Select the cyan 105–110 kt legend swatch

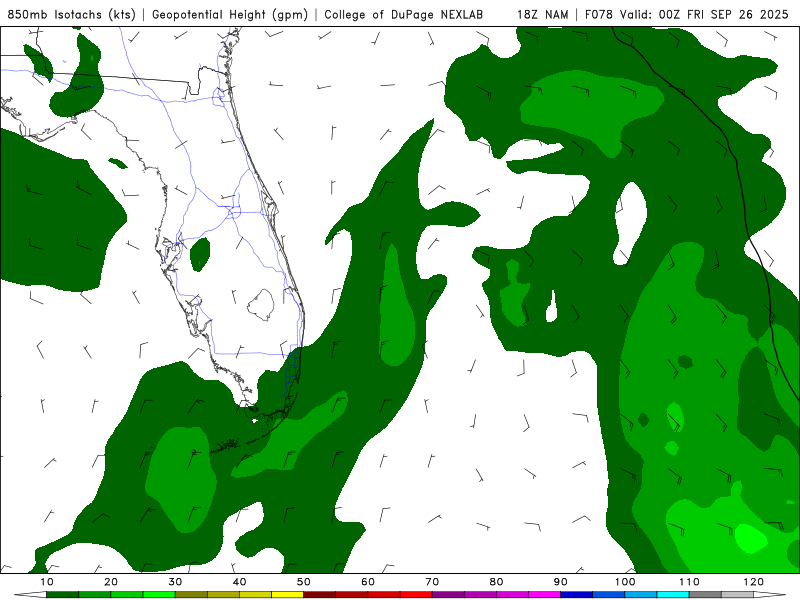point(673,595)
